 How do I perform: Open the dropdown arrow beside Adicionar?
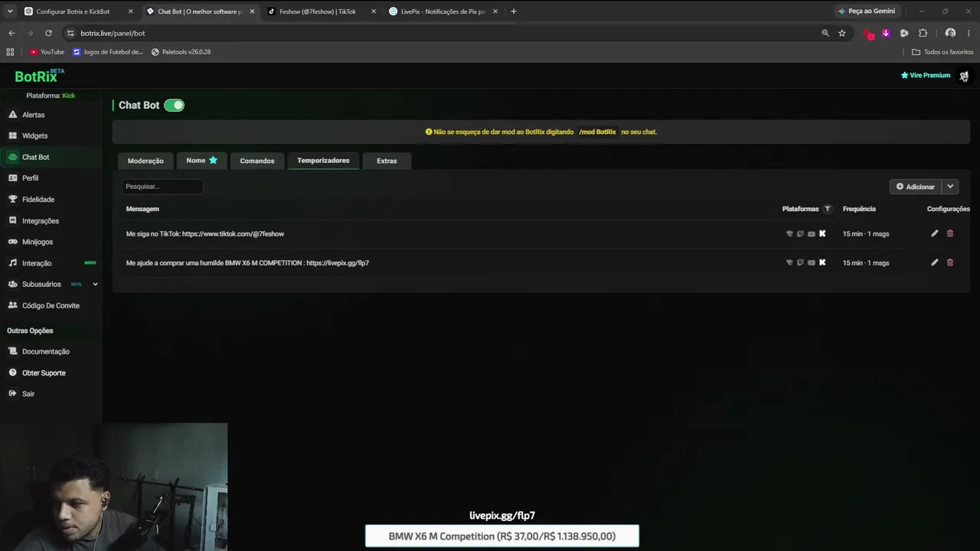pos(950,187)
